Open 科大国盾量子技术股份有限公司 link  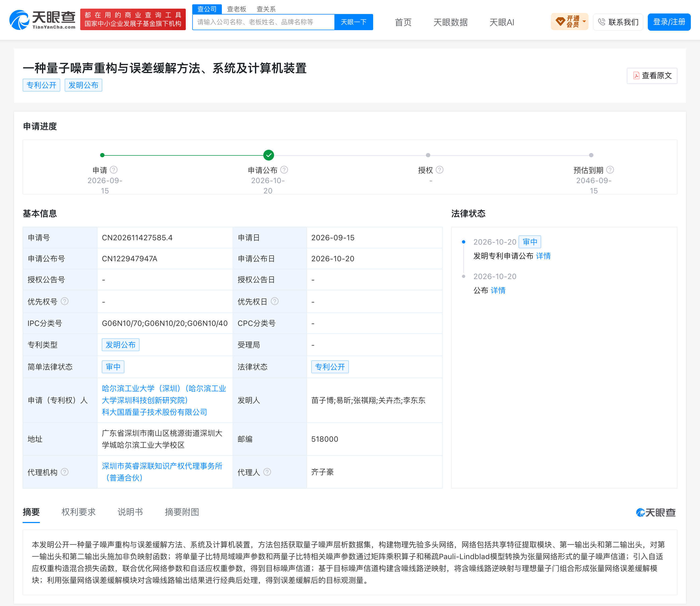point(155,412)
